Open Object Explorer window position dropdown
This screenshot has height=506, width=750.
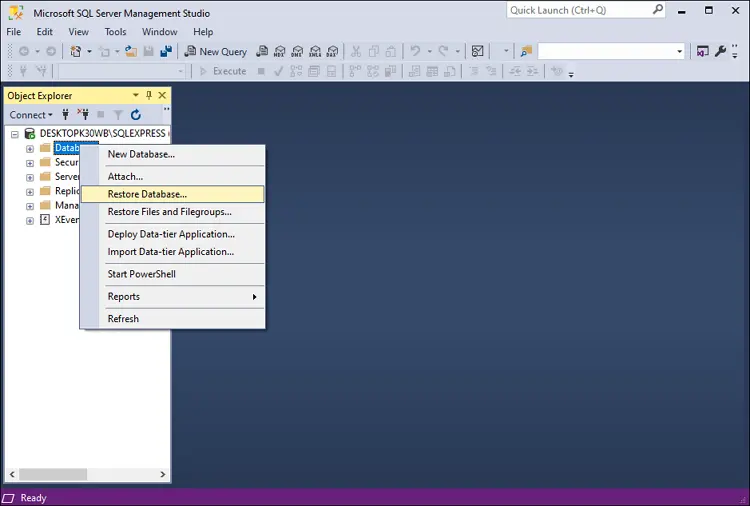(x=136, y=95)
